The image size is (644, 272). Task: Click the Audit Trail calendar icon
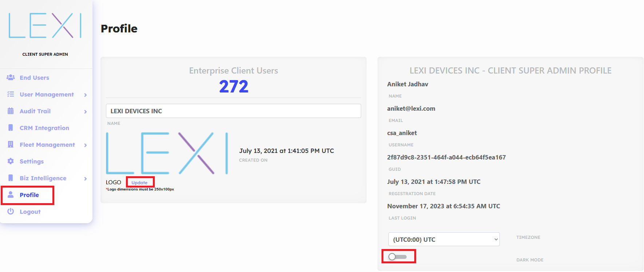click(x=11, y=111)
